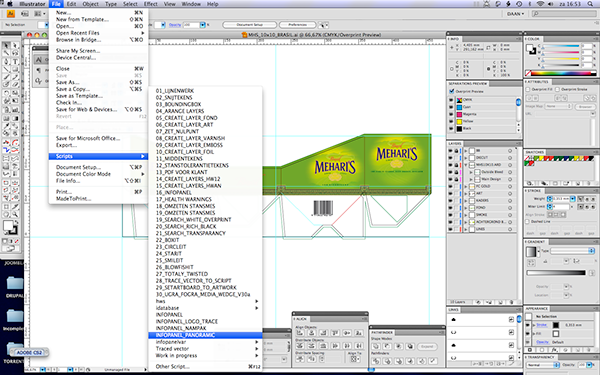Image resolution: width=600 pixels, height=375 pixels.
Task: Hide the Cyan separation eye
Action: point(451,107)
